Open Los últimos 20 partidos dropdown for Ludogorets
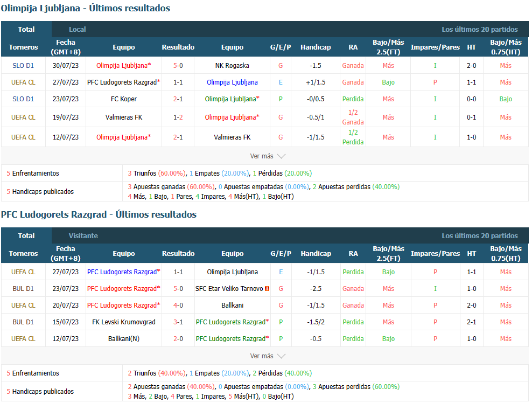This screenshot has height=403, width=532. pos(479,235)
